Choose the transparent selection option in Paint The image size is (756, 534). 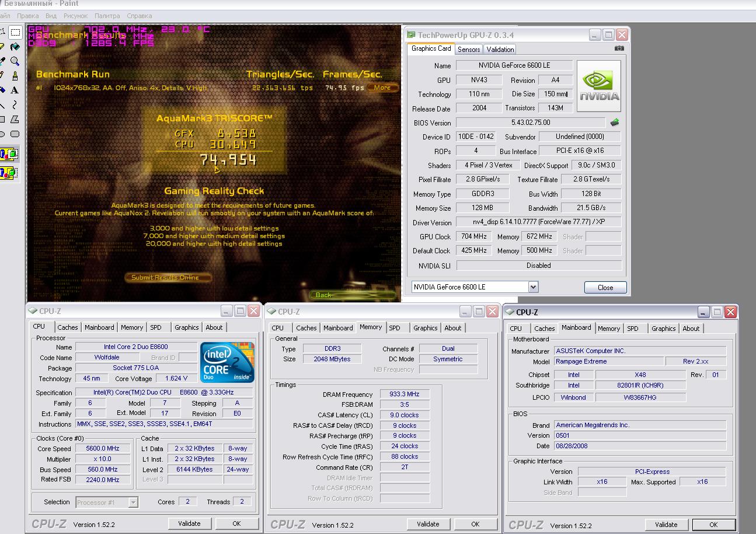tap(9, 173)
